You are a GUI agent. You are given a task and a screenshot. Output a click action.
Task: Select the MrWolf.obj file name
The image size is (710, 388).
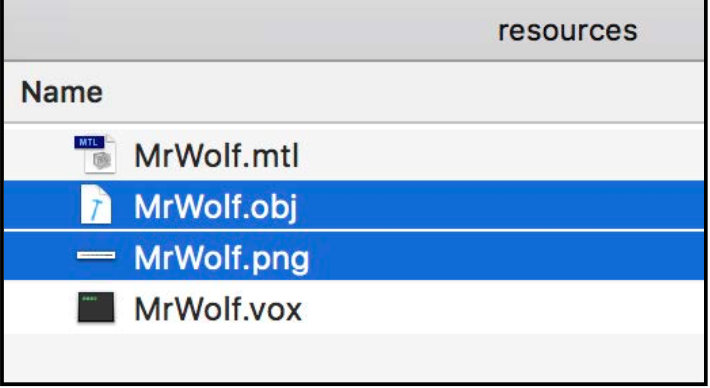(216, 207)
